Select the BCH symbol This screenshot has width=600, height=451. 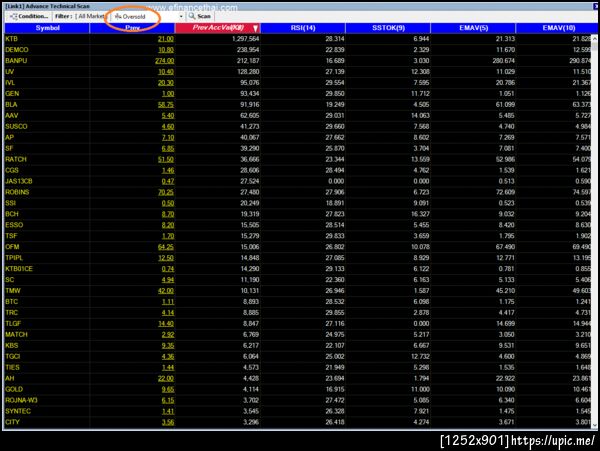tap(12, 214)
